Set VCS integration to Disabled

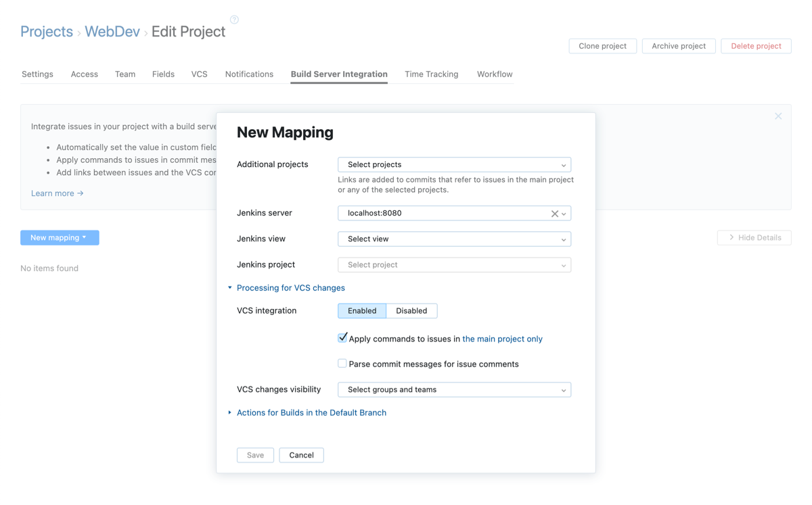(411, 310)
